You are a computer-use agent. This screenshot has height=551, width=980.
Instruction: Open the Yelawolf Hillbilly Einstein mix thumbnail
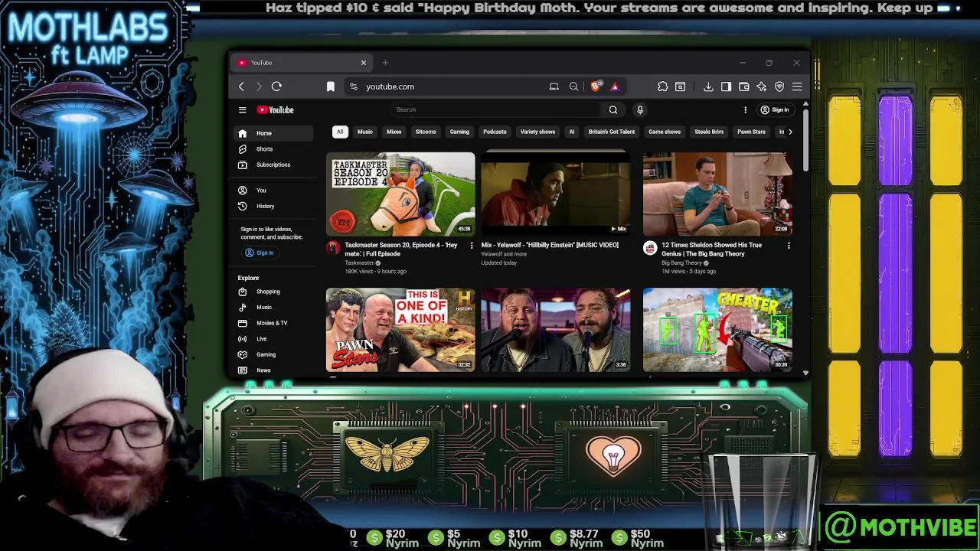tap(556, 194)
